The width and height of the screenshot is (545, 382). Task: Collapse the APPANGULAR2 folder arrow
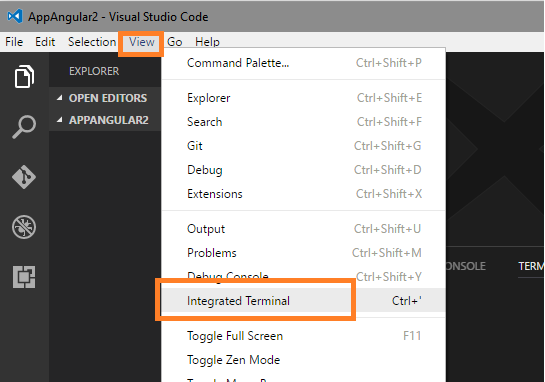click(x=60, y=120)
